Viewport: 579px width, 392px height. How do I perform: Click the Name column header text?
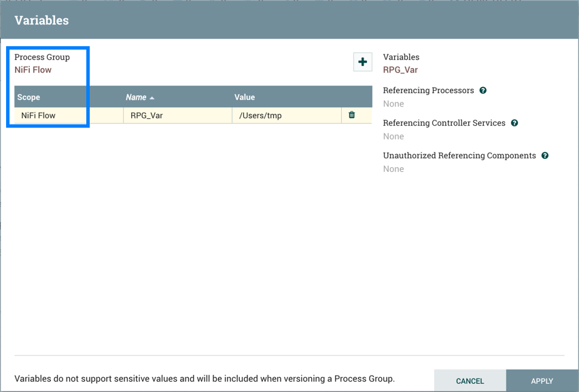point(136,97)
